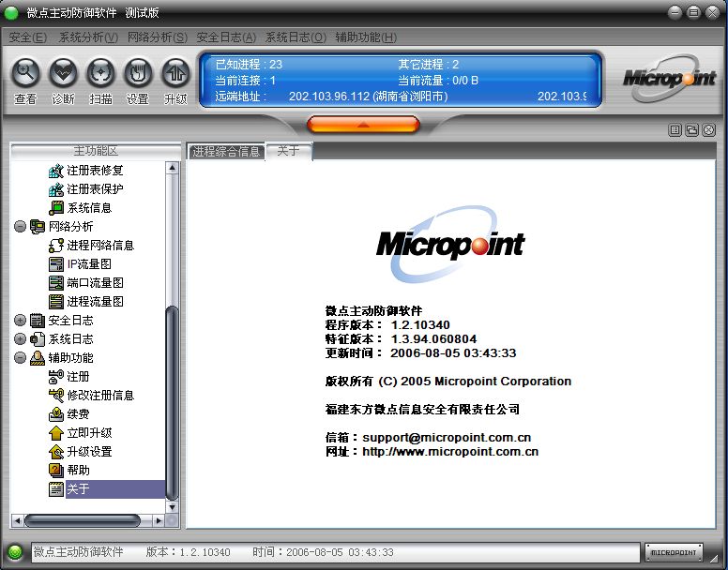Screen dimensions: 728x570
Task: Collapse the 网络分析 tree node
Action: (20, 227)
